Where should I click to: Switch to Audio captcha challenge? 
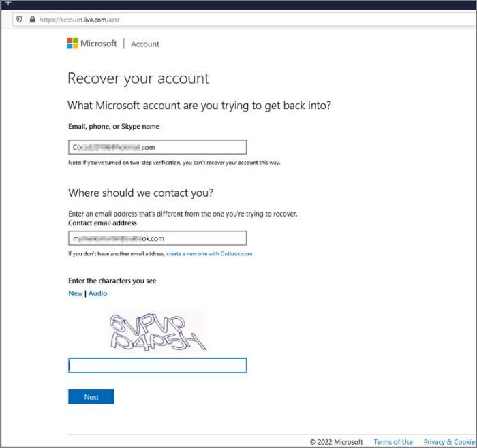click(97, 293)
